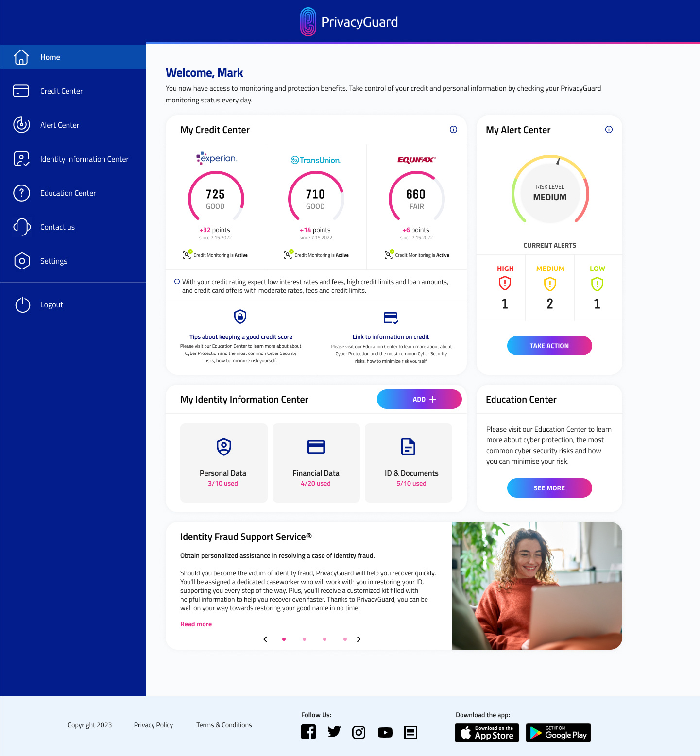Viewport: 700px width, 756px height.
Task: Click the Logout power icon
Action: pyautogui.click(x=22, y=304)
